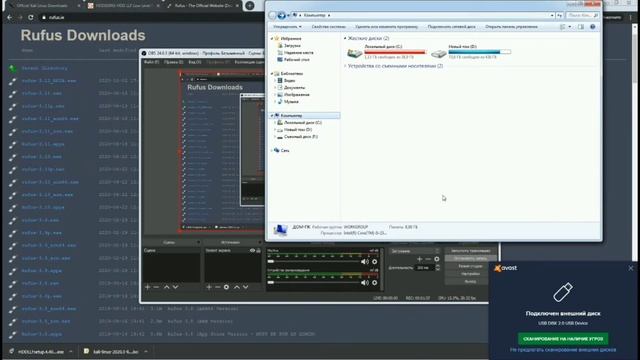This screenshot has height=360, width=640.
Task: Open OBS View menu
Action: (195, 62)
